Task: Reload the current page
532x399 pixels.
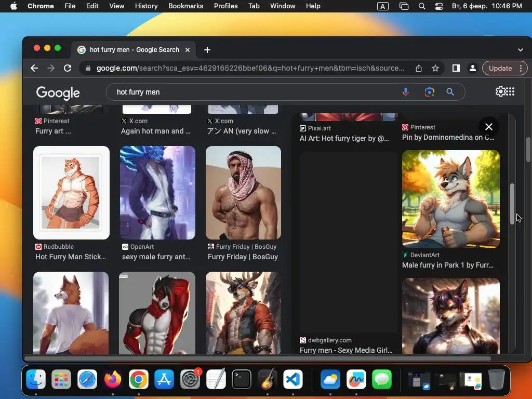Action: click(x=68, y=68)
